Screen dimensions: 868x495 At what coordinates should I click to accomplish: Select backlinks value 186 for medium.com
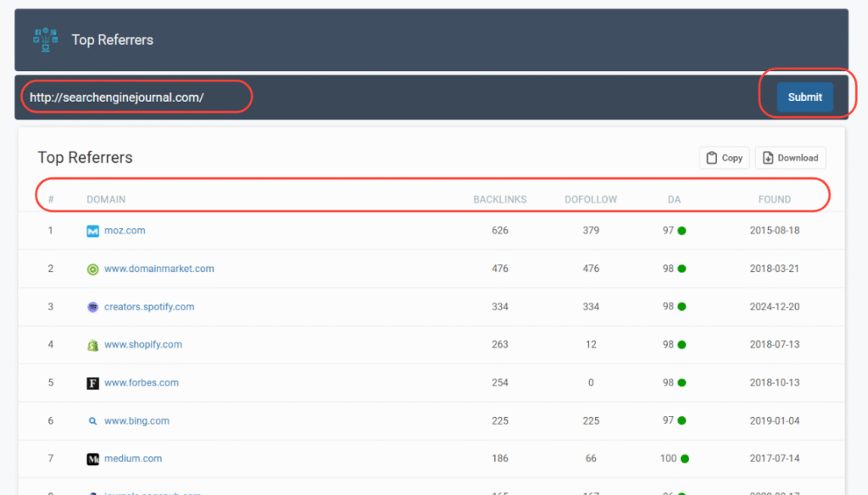tap(500, 459)
